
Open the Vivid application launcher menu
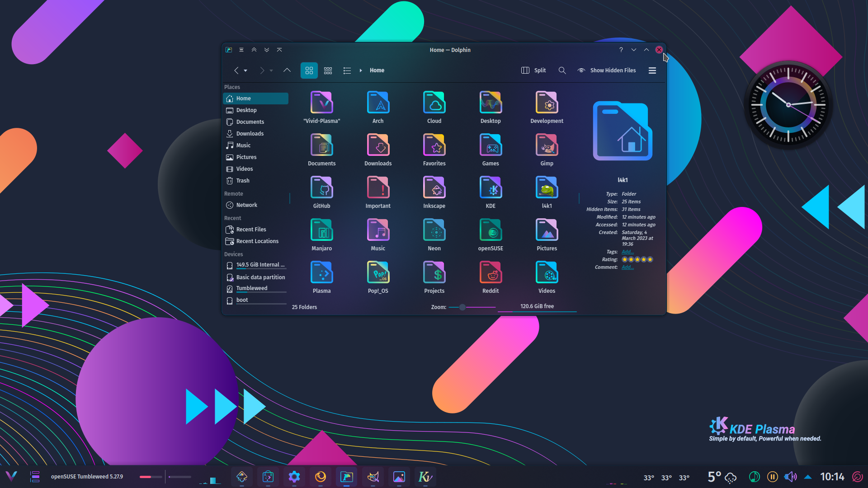[11, 476]
